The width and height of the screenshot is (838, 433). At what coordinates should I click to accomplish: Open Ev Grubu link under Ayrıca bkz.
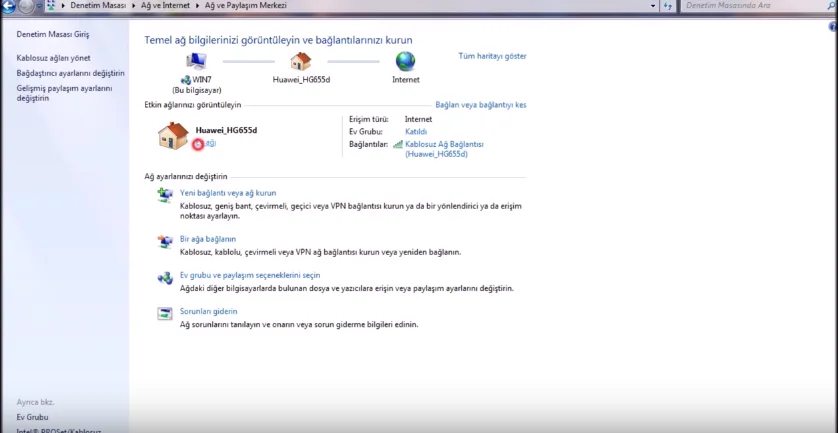[x=32, y=417]
